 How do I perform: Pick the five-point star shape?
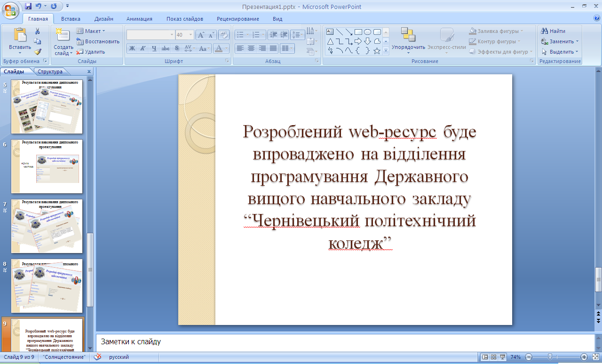pyautogui.click(x=377, y=51)
